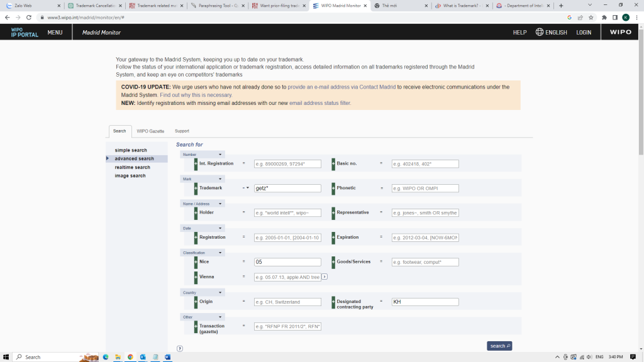Open the email address status filter link
Screen dimensions: 644x362
coord(319,103)
